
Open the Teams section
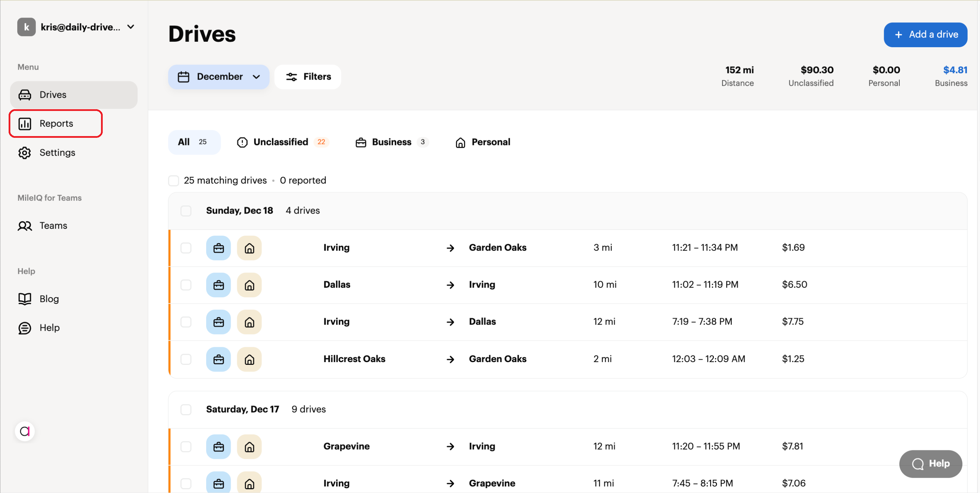(x=53, y=225)
